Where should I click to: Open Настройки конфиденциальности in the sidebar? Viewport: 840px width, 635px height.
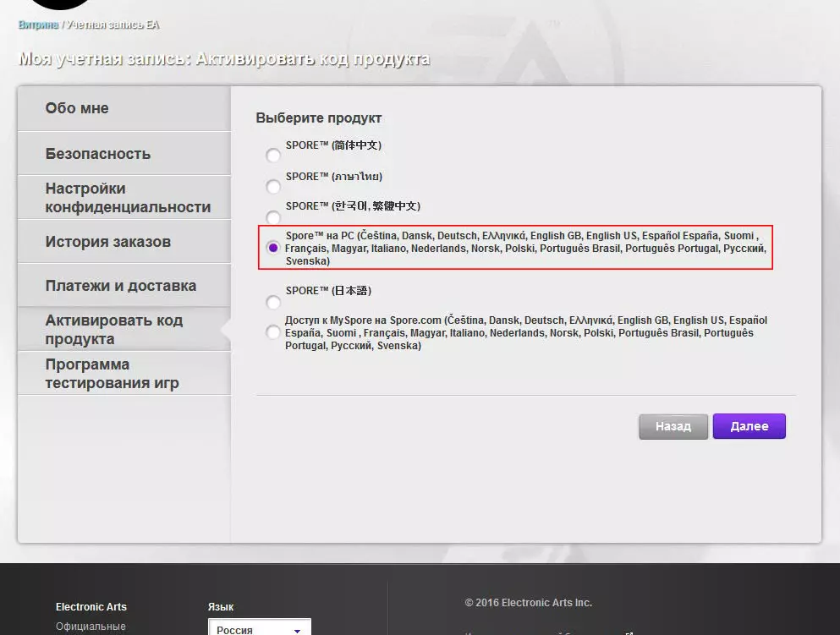tap(124, 198)
